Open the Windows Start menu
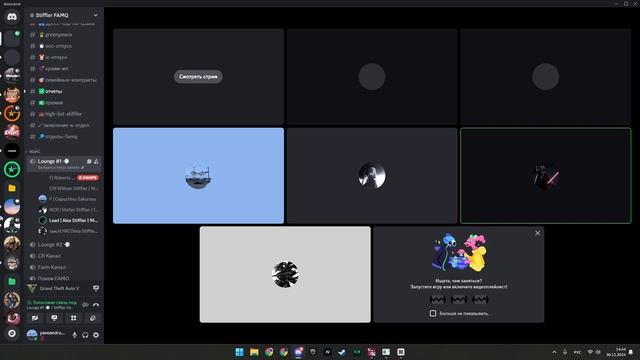Screen dimensions: 640x360 (239, 352)
